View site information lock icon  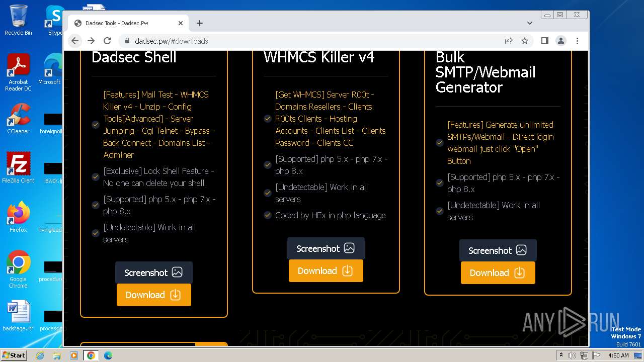[x=127, y=41]
